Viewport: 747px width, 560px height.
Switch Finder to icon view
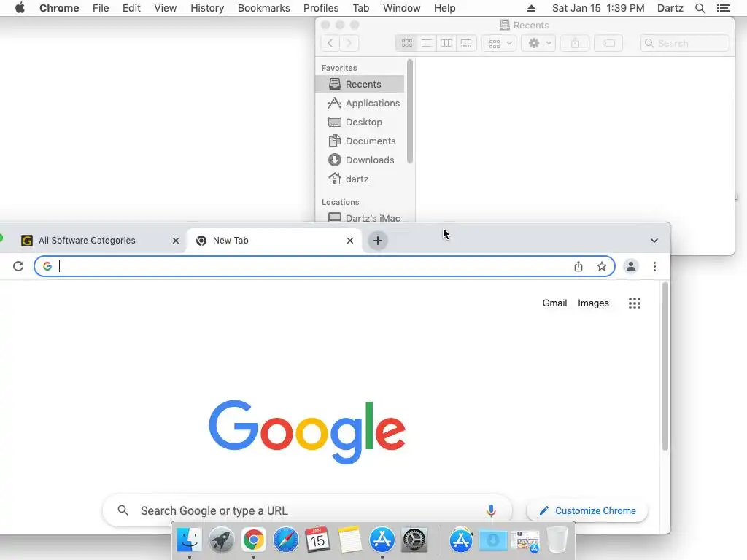pos(406,43)
